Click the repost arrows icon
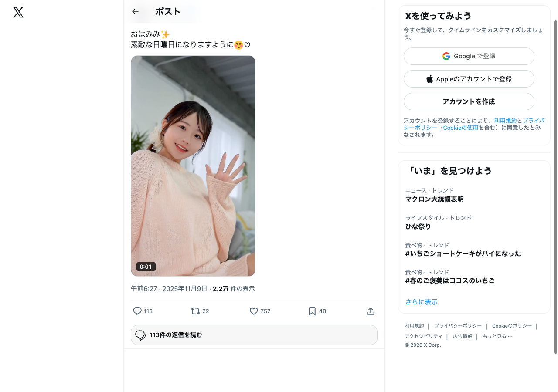 pyautogui.click(x=195, y=311)
